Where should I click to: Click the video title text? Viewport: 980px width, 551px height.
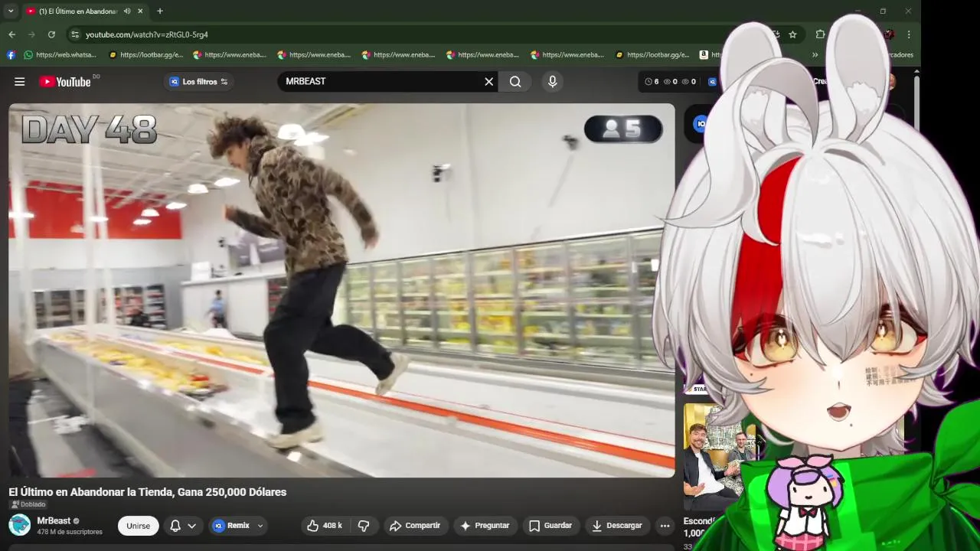click(148, 492)
